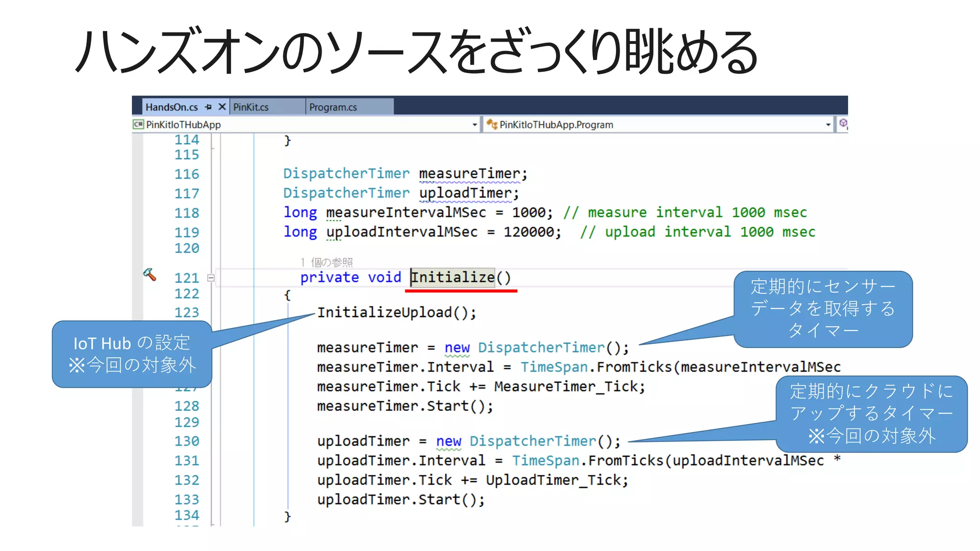The width and height of the screenshot is (980, 551).
Task: Click the C# project icon in navigation bar
Action: 138,124
